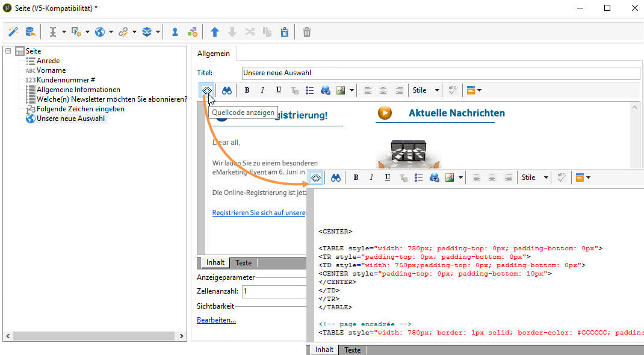The width and height of the screenshot is (644, 355).
Task: Toggle underline in the editor toolbar below Titel
Action: (x=278, y=90)
